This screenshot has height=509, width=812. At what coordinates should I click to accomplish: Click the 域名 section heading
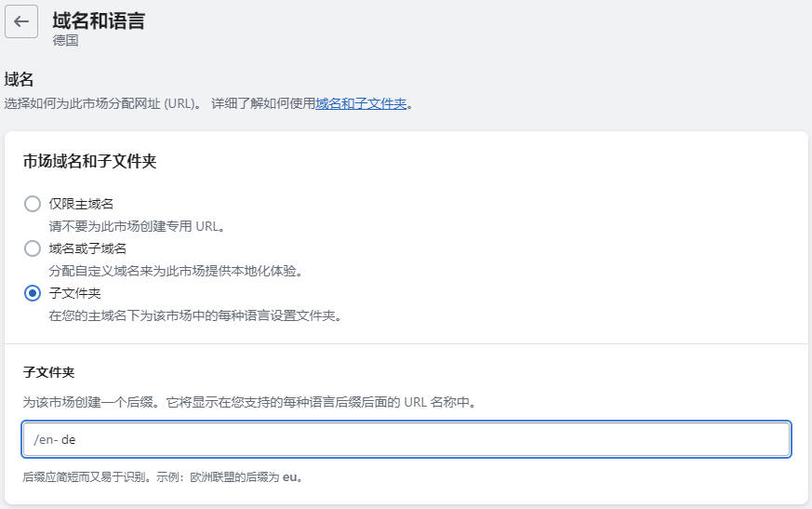[19, 79]
